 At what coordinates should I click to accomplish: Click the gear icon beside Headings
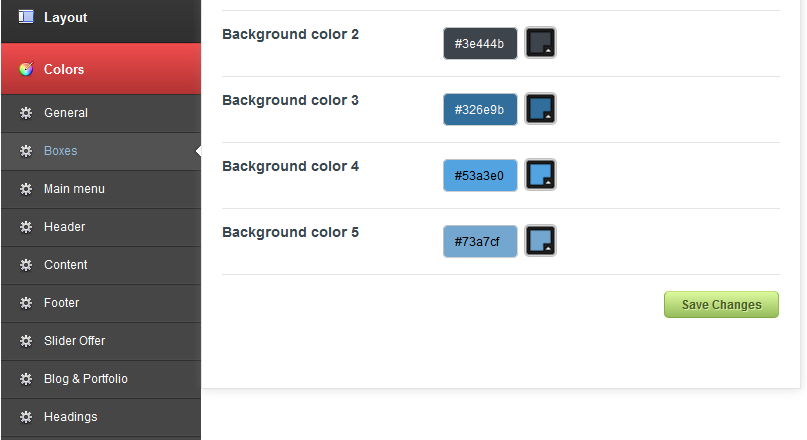(x=26, y=417)
